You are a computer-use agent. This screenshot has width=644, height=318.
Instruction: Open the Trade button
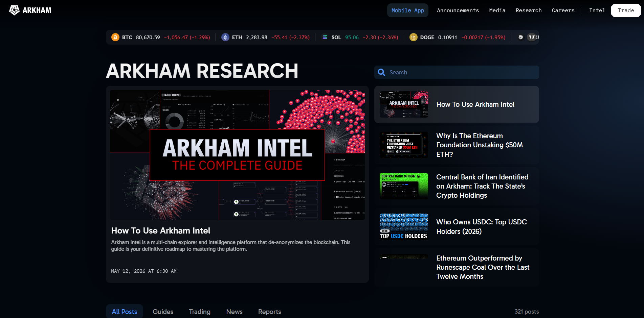tap(626, 10)
